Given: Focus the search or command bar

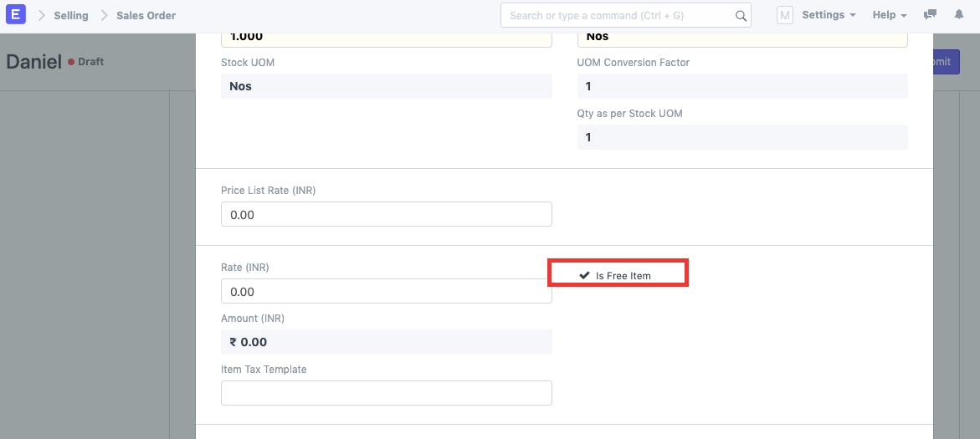Looking at the screenshot, I should (x=619, y=15).
